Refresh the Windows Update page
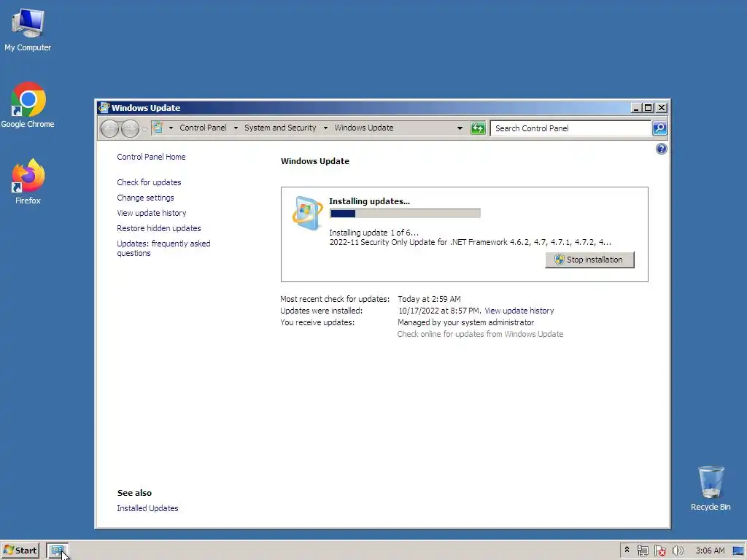The height and width of the screenshot is (560, 747). 478,128
